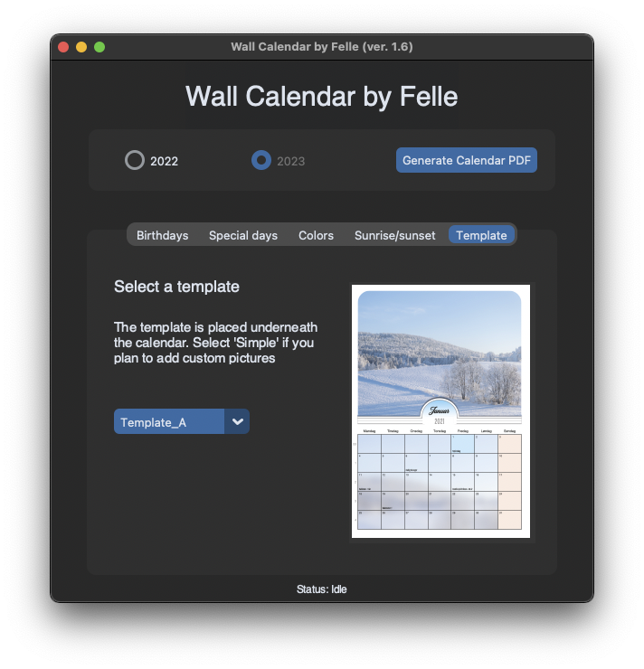Open the Special days tab
The width and height of the screenshot is (644, 669).
click(x=243, y=235)
